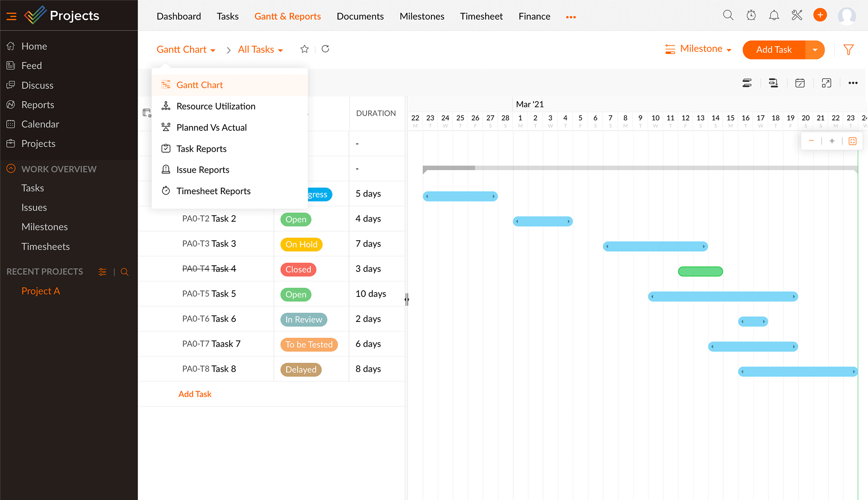Open Task Reports from dropdown menu

click(202, 149)
